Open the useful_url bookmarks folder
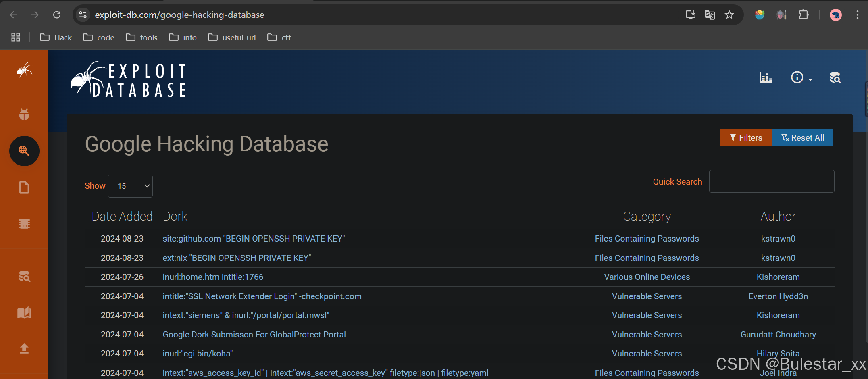This screenshot has width=868, height=379. pos(232,37)
